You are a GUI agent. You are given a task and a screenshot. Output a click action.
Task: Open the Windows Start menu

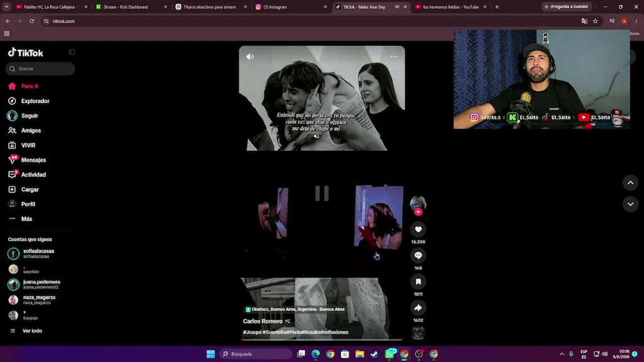(211, 354)
